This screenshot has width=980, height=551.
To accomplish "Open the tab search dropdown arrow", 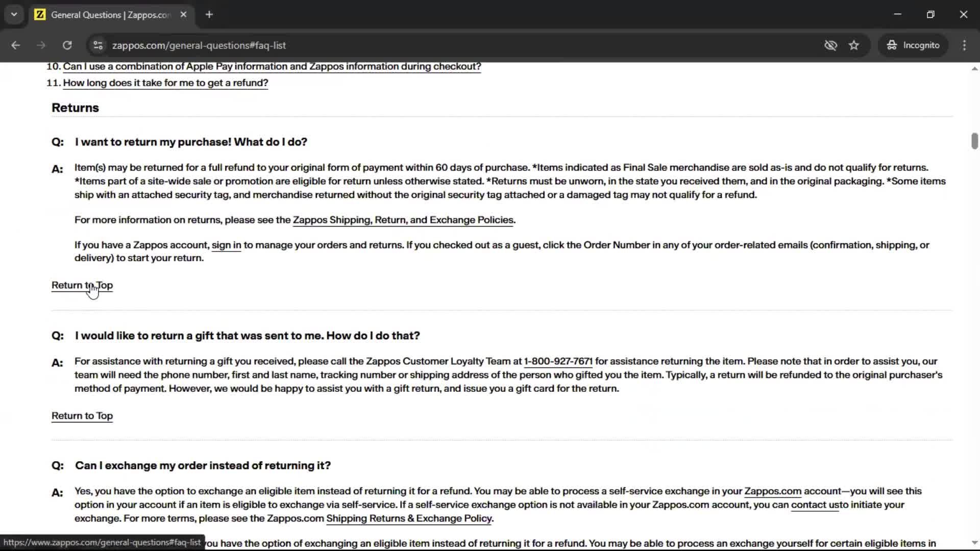I will 14,15.
